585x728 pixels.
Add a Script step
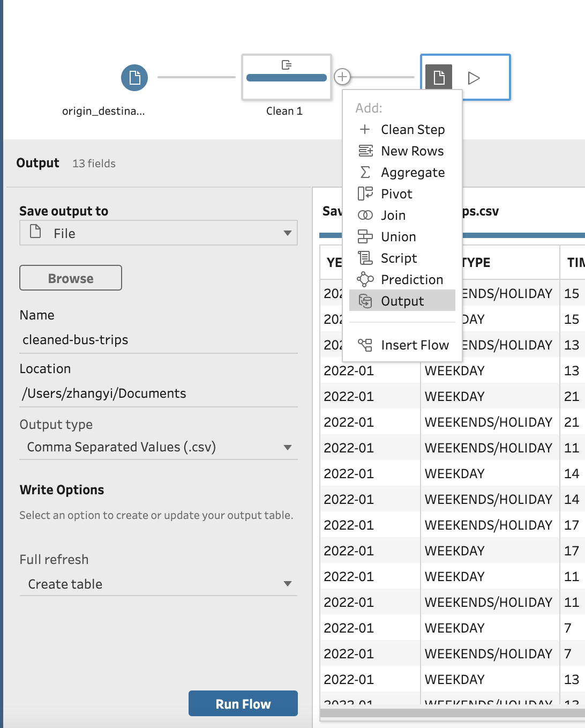pyautogui.click(x=398, y=258)
